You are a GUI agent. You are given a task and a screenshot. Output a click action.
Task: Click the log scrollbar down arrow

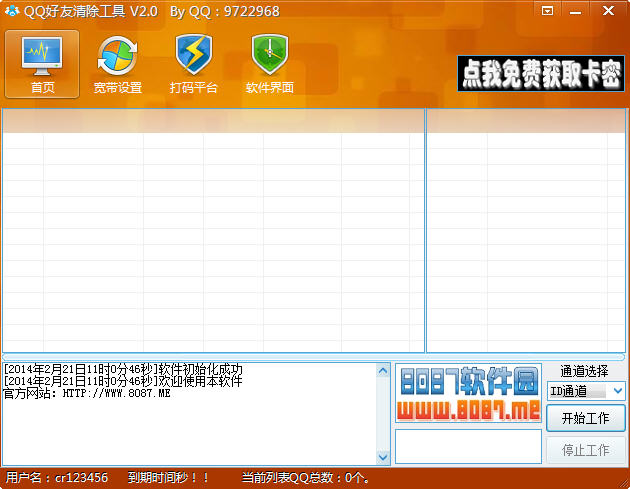[x=383, y=457]
